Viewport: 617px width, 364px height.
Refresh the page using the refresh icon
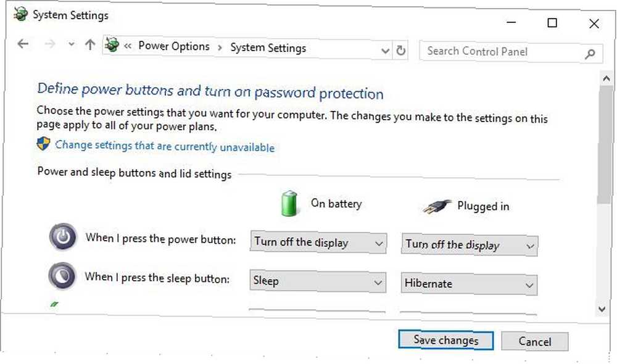tap(400, 51)
